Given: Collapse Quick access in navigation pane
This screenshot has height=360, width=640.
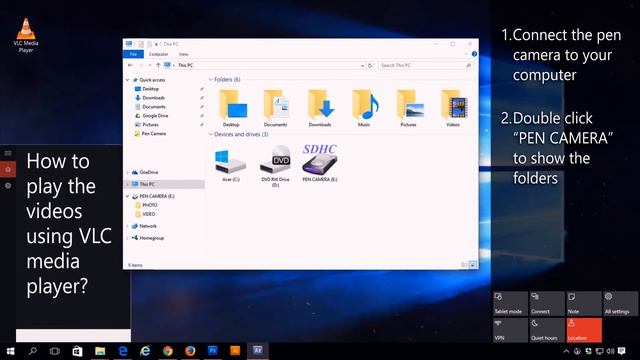Looking at the screenshot, I should 128,80.
